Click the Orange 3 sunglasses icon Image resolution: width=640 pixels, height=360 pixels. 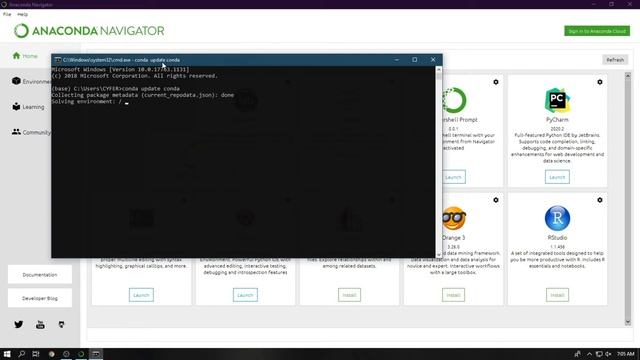point(454,218)
